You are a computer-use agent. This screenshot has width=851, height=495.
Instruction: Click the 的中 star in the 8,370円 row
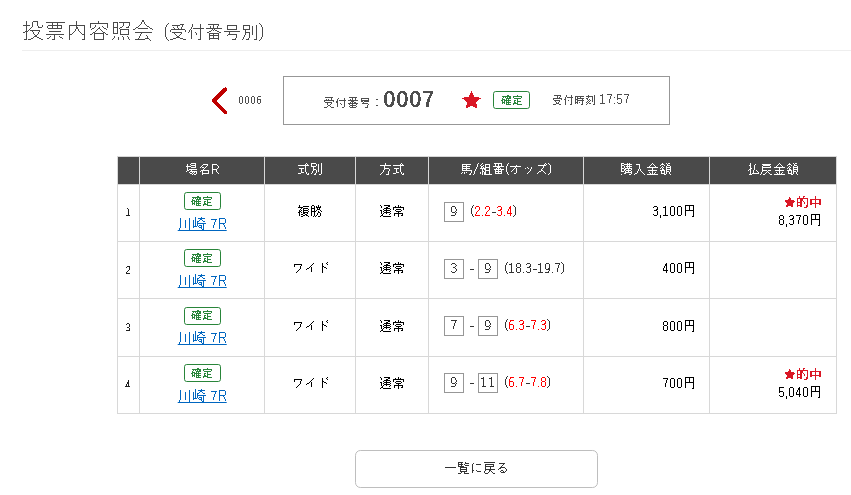pos(790,202)
